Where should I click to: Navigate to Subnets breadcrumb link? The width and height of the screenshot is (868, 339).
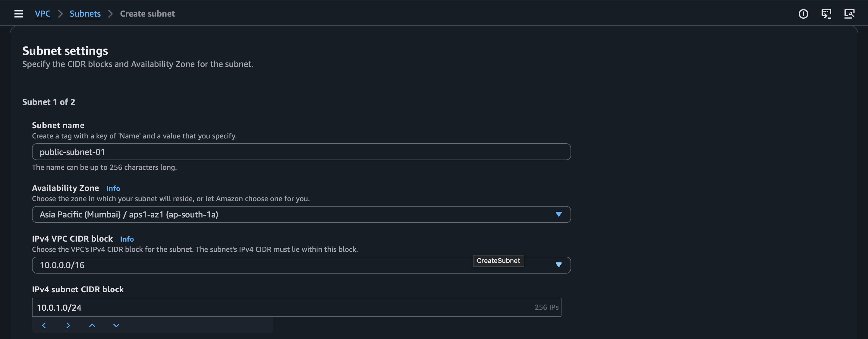coord(85,14)
